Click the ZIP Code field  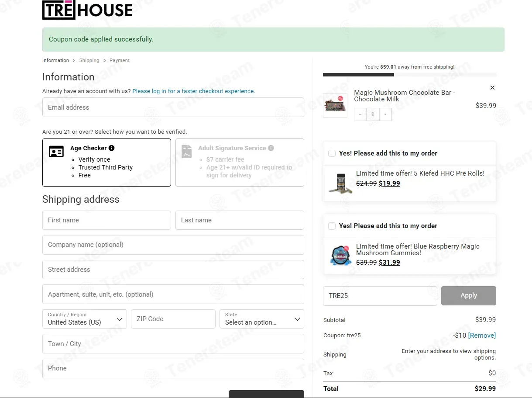[173, 319]
